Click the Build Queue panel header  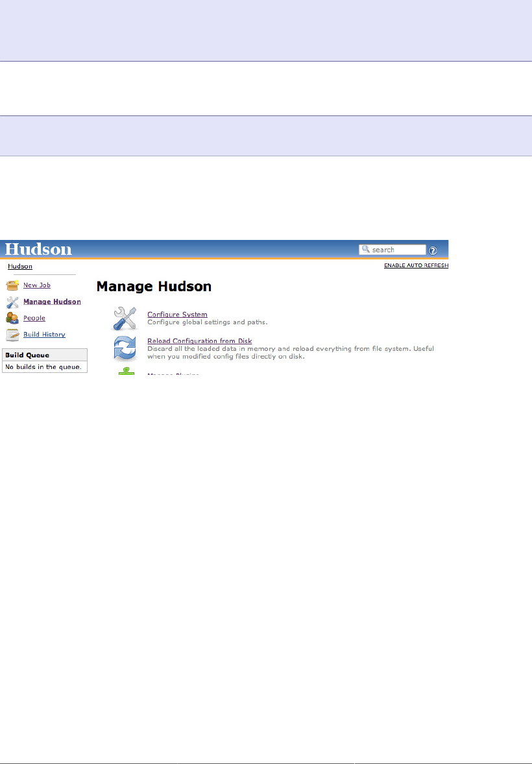(x=45, y=355)
